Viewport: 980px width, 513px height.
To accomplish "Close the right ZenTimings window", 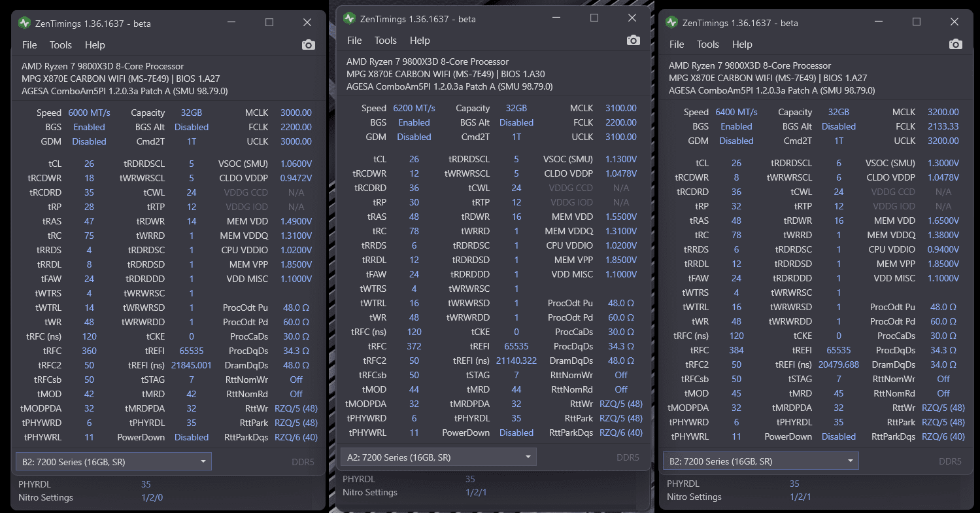I will 954,22.
